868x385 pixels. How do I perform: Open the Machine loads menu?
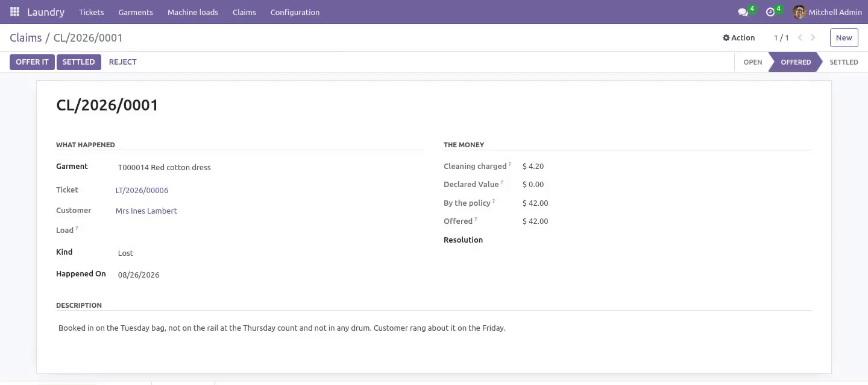point(193,12)
